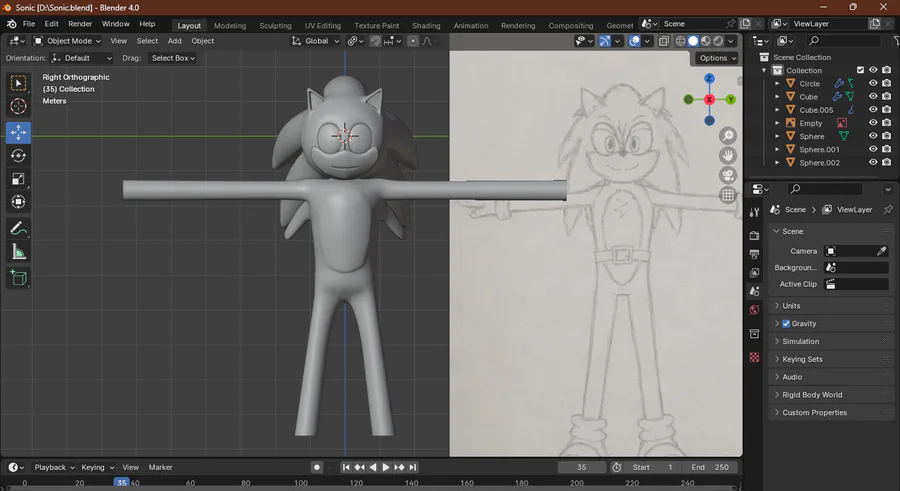
Task: Disable Cube.005 in renders
Action: [x=887, y=110]
